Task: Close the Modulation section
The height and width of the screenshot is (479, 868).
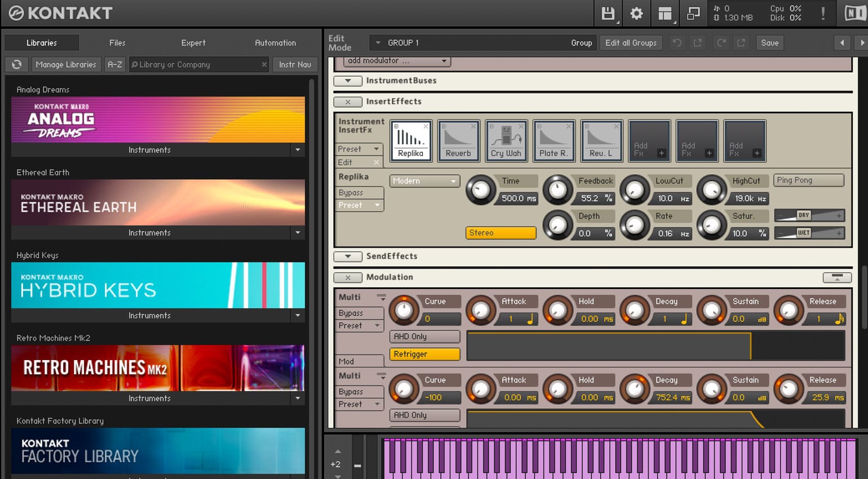Action: coord(348,277)
